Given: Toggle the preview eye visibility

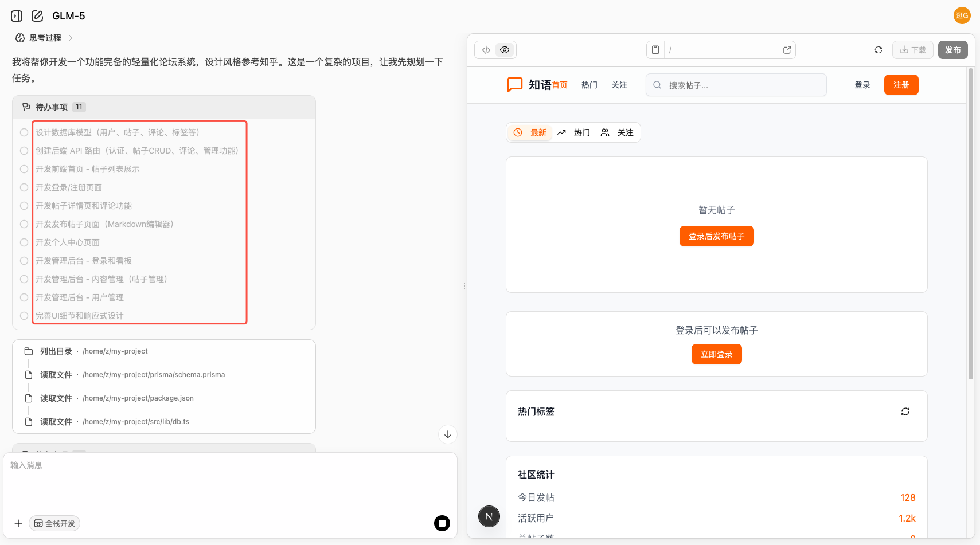Looking at the screenshot, I should (504, 50).
